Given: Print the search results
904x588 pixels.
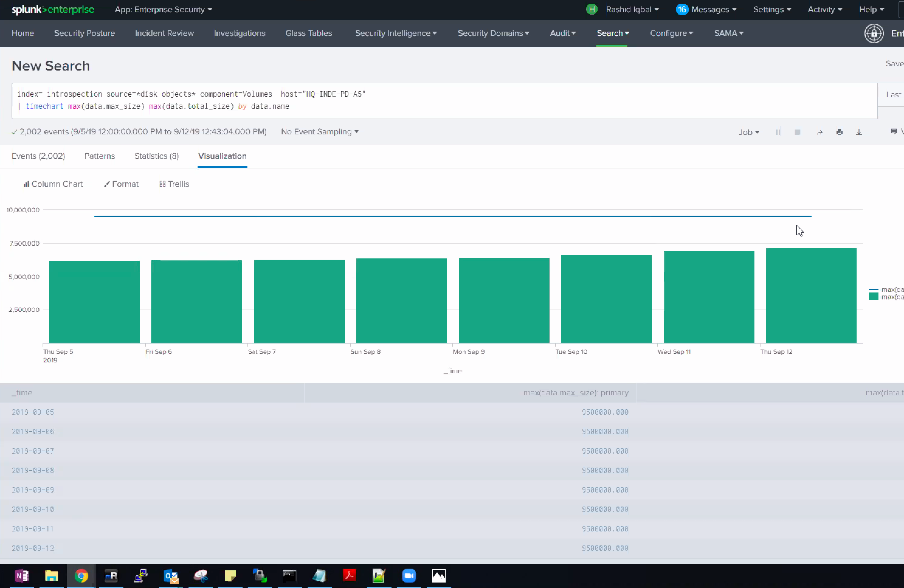Looking at the screenshot, I should click(840, 132).
